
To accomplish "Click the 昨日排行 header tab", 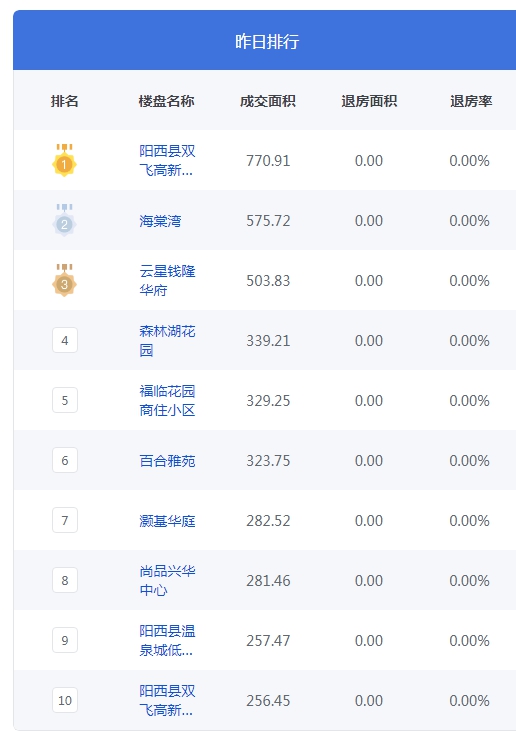I will [267, 41].
